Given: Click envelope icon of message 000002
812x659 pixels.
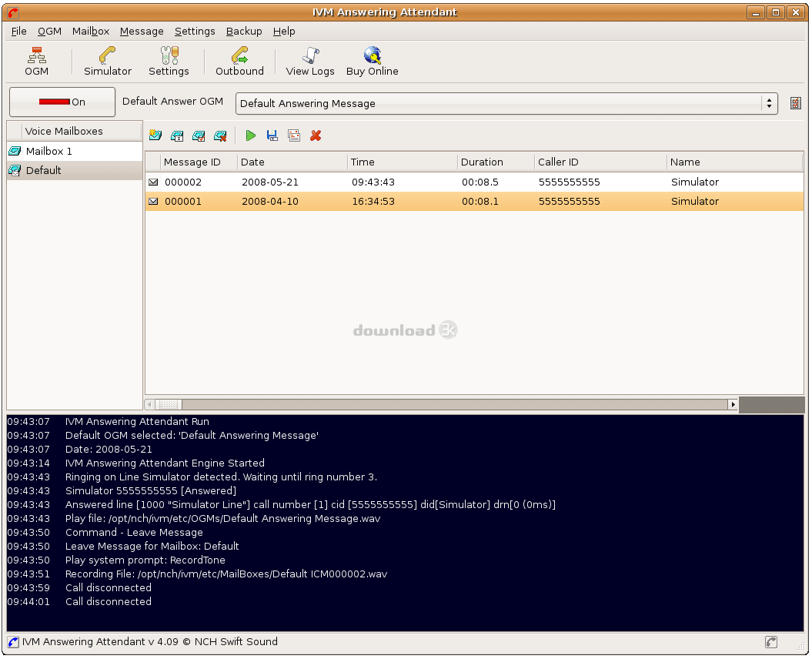Looking at the screenshot, I should point(153,182).
